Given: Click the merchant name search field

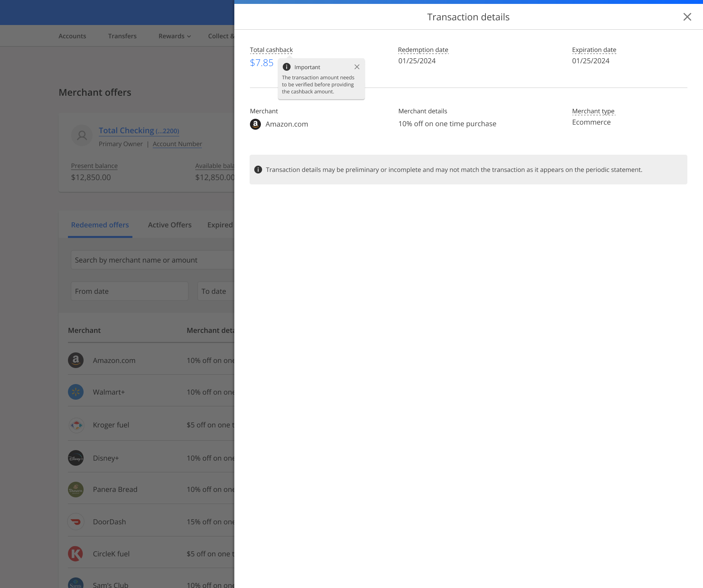Looking at the screenshot, I should coord(152,260).
